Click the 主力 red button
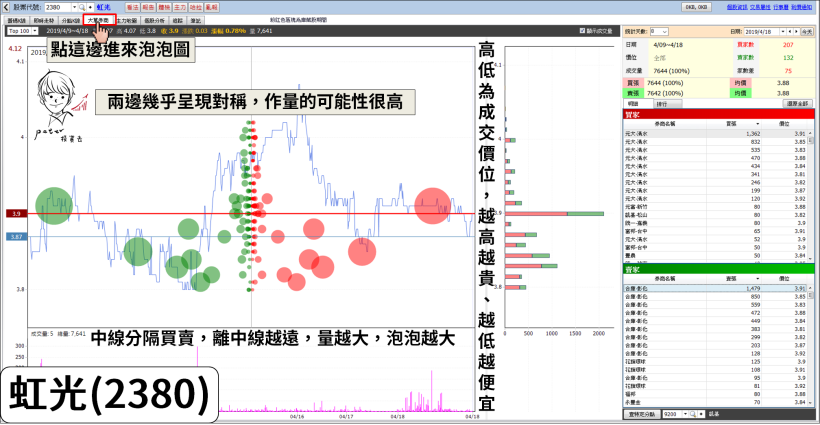 click(x=179, y=7)
